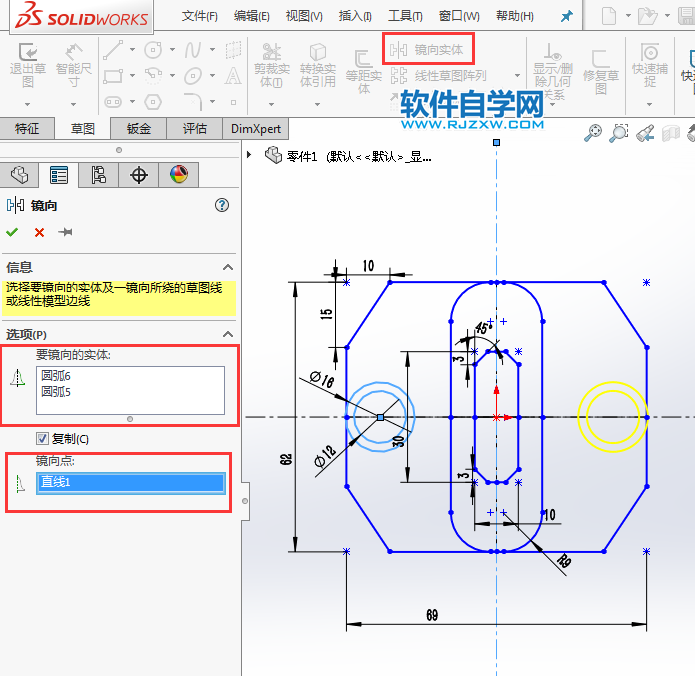Click the Mirror help question mark
The height and width of the screenshot is (676, 695).
click(222, 205)
